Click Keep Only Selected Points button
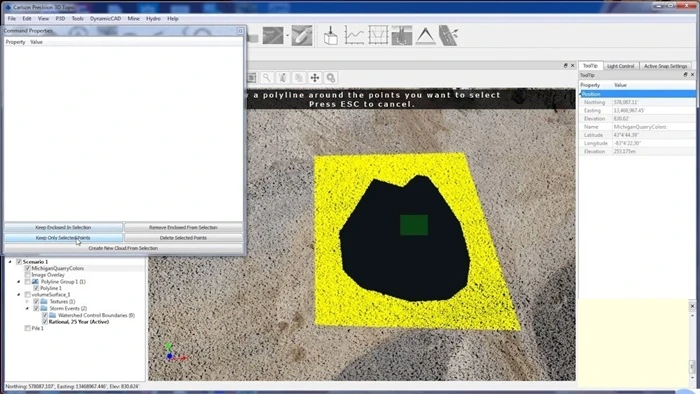700x394 pixels. [63, 238]
